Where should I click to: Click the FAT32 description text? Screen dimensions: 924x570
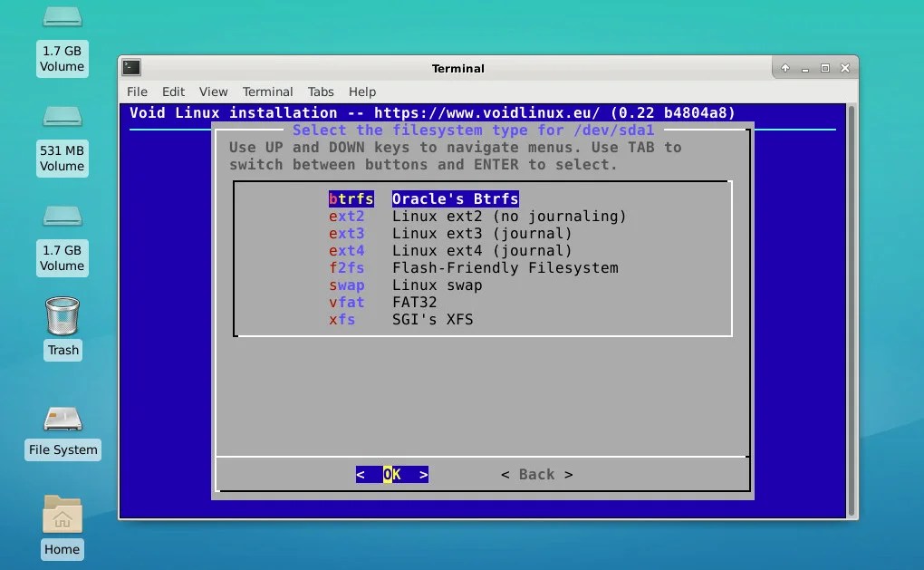[x=414, y=302]
